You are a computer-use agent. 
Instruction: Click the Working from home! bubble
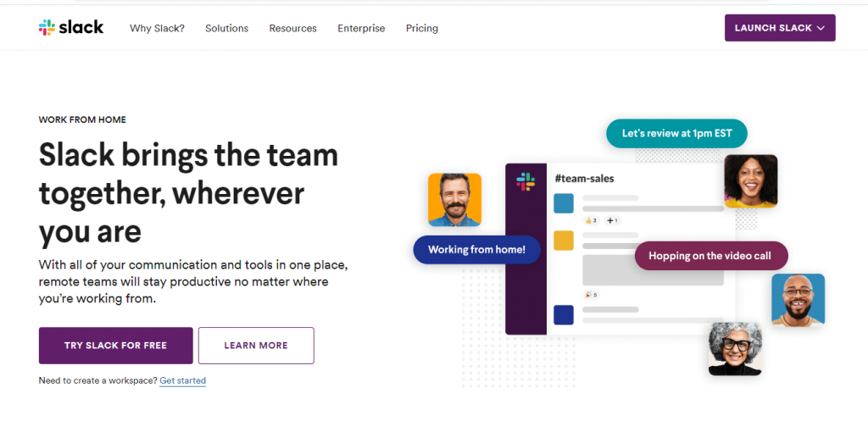[x=476, y=250]
